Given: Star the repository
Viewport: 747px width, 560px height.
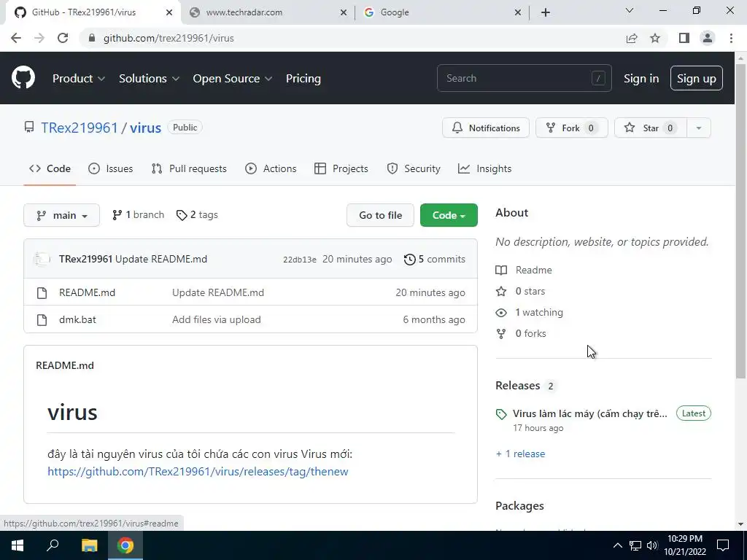Looking at the screenshot, I should coord(650,128).
